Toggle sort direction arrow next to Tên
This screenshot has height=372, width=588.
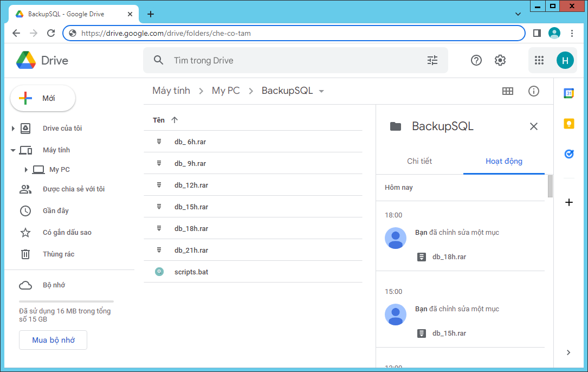point(174,120)
